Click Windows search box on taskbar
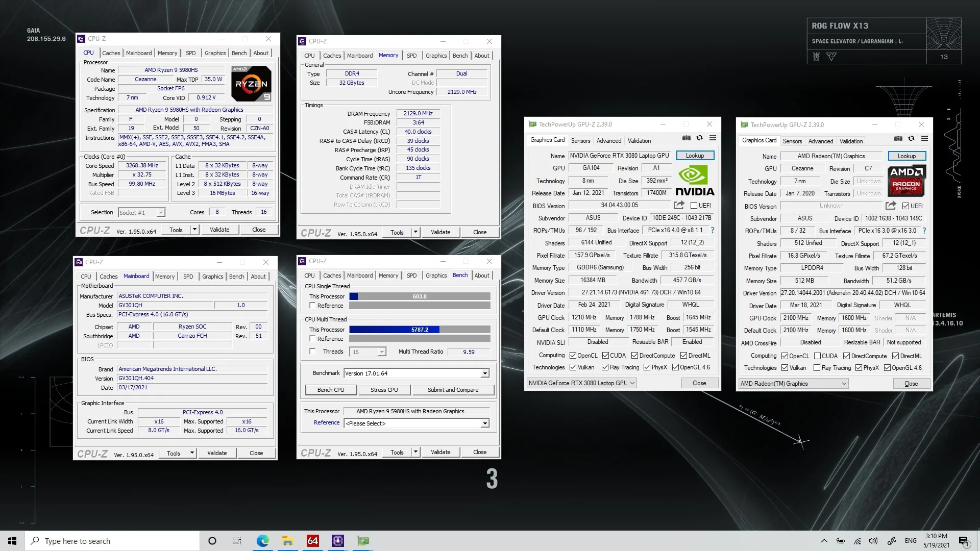This screenshot has height=551, width=980. [112, 541]
